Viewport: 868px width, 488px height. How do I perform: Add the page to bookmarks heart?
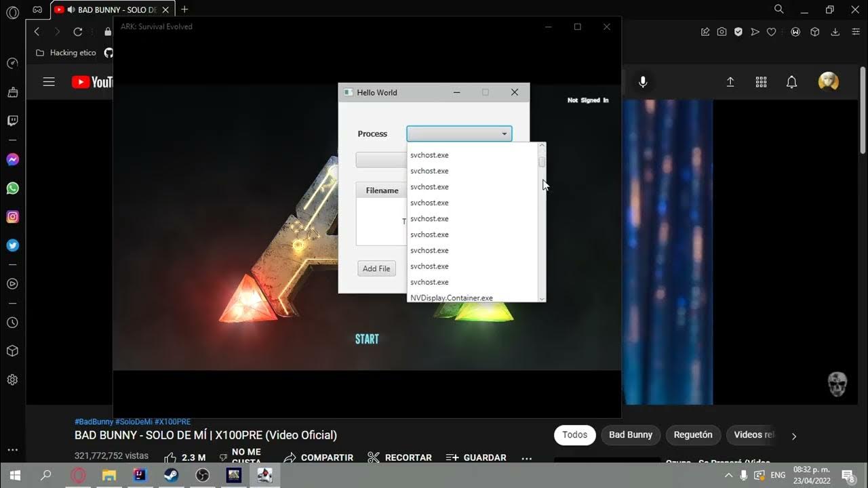[x=771, y=32]
